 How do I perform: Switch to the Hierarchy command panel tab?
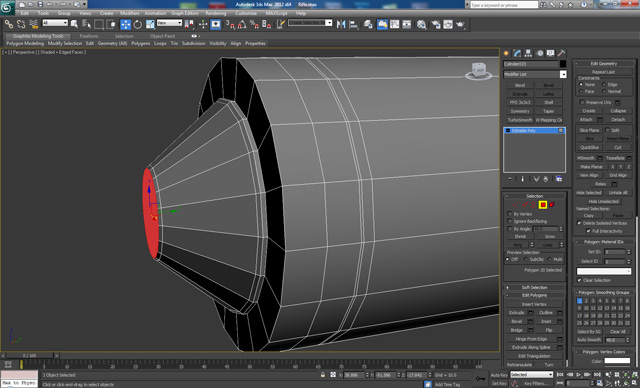529,53
